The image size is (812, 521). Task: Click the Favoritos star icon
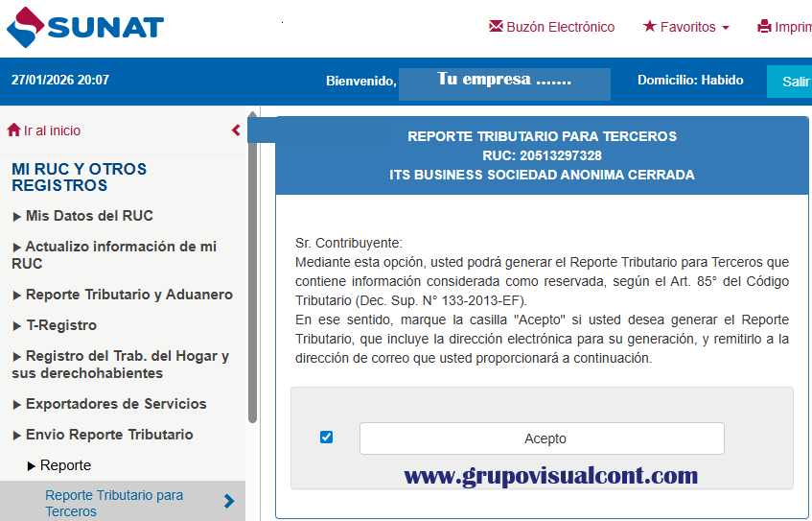click(x=649, y=26)
